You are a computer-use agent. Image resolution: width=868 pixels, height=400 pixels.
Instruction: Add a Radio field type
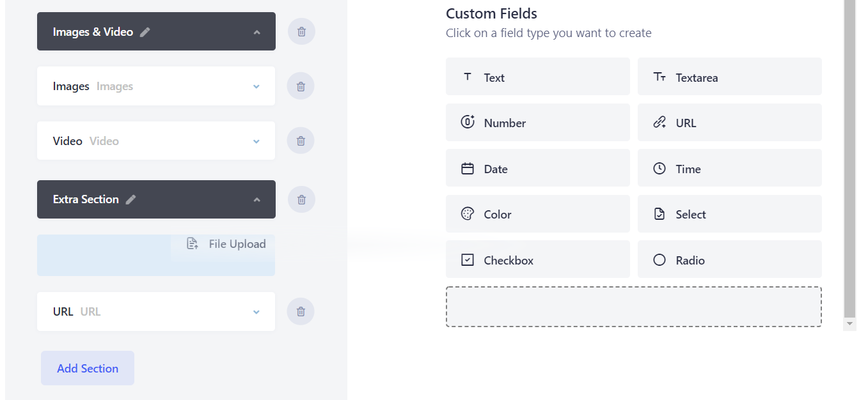(729, 259)
